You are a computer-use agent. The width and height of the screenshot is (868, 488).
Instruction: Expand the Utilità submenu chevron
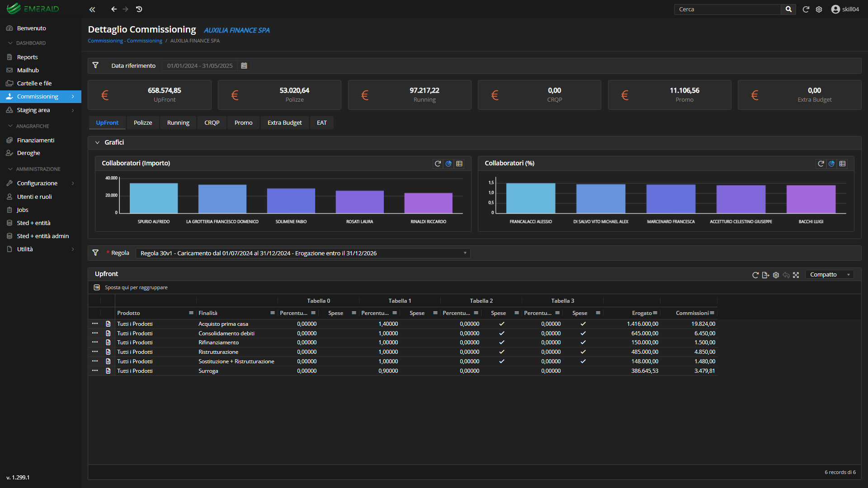[x=73, y=249]
